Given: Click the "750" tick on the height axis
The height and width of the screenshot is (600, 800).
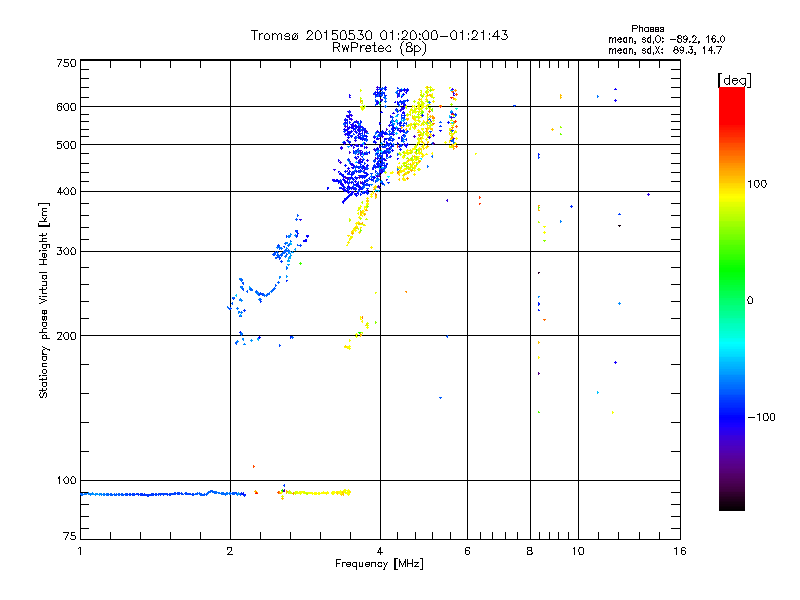Looking at the screenshot, I should [66, 62].
